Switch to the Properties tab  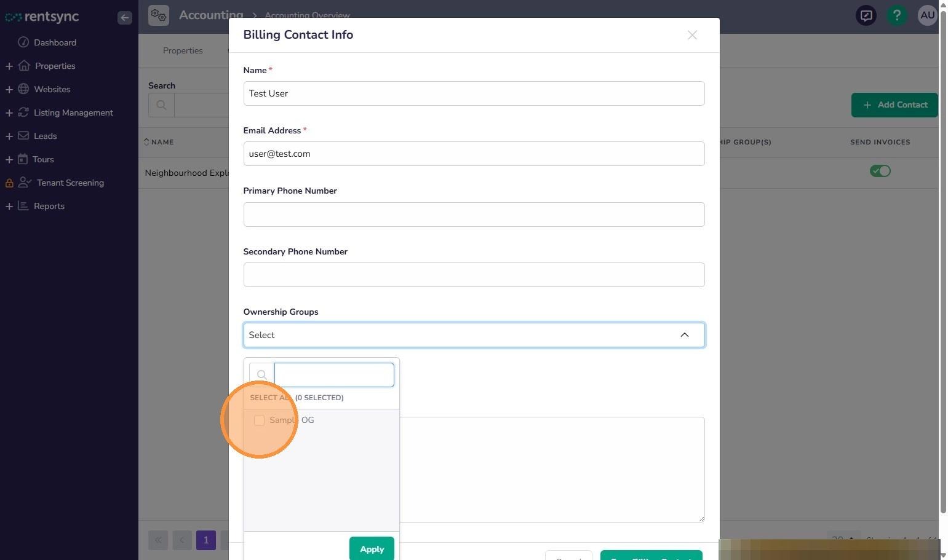(183, 51)
